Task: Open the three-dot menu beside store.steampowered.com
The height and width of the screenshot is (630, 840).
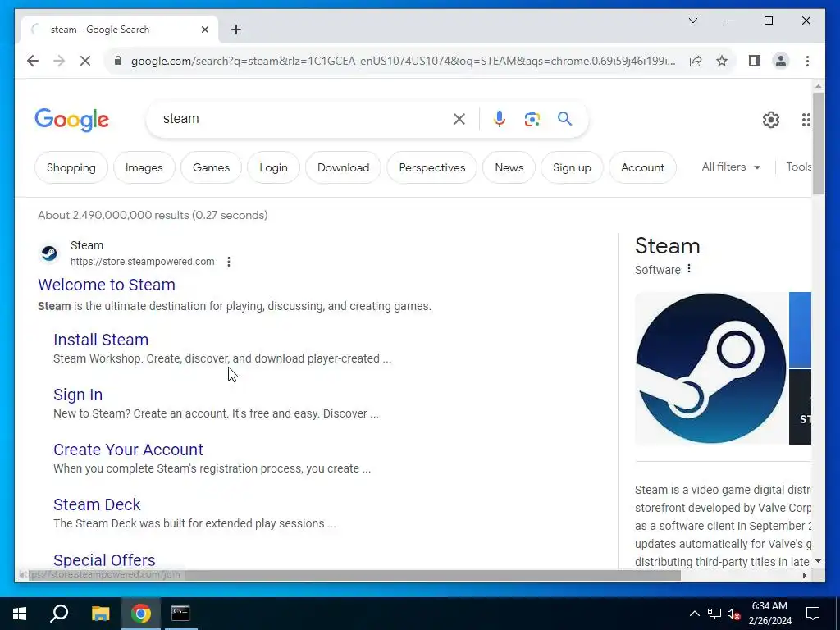Action: (x=229, y=262)
